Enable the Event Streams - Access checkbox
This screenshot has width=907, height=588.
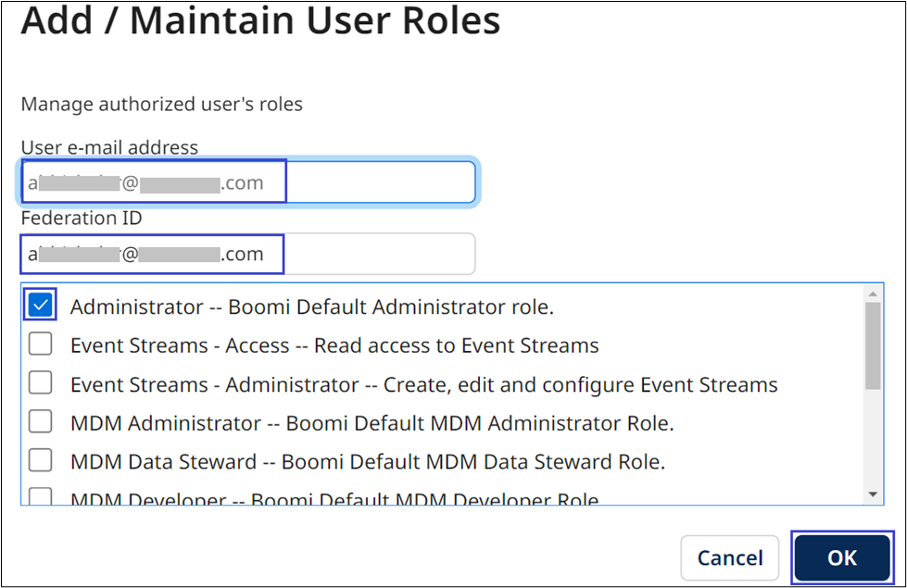click(40, 344)
